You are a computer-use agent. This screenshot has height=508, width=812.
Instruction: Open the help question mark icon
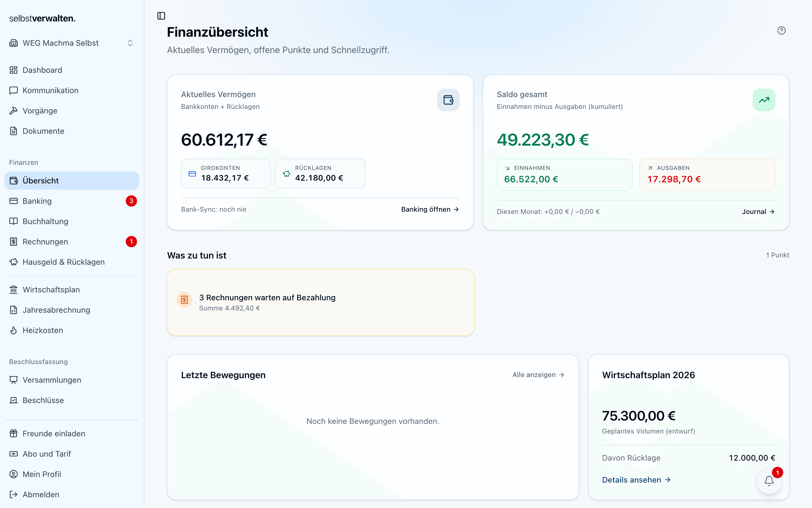tap(782, 30)
